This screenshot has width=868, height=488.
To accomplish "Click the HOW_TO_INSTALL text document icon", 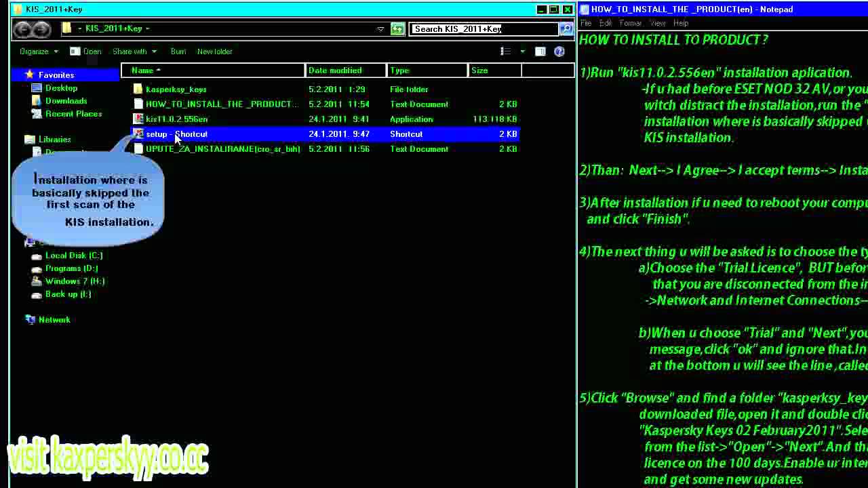I will pos(138,104).
